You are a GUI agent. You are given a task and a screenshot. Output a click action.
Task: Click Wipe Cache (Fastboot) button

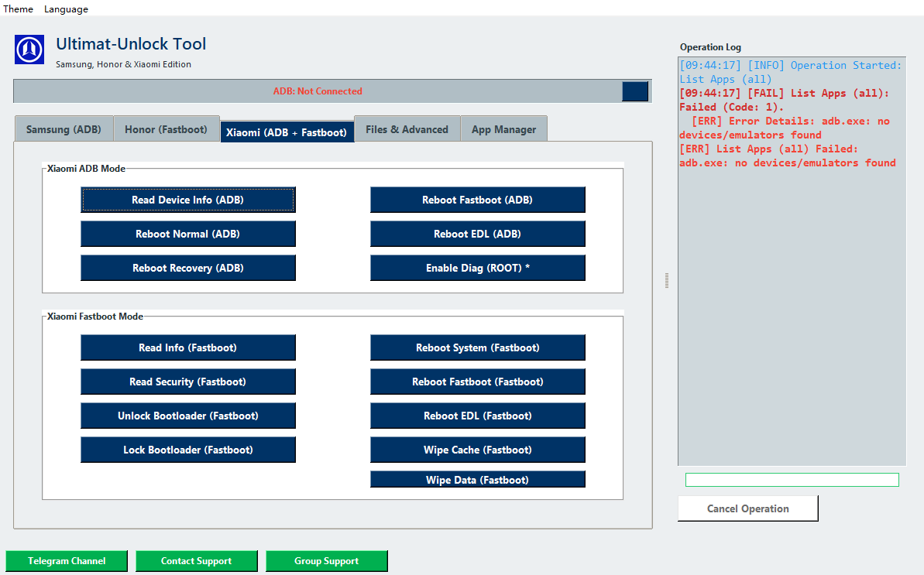click(x=477, y=450)
